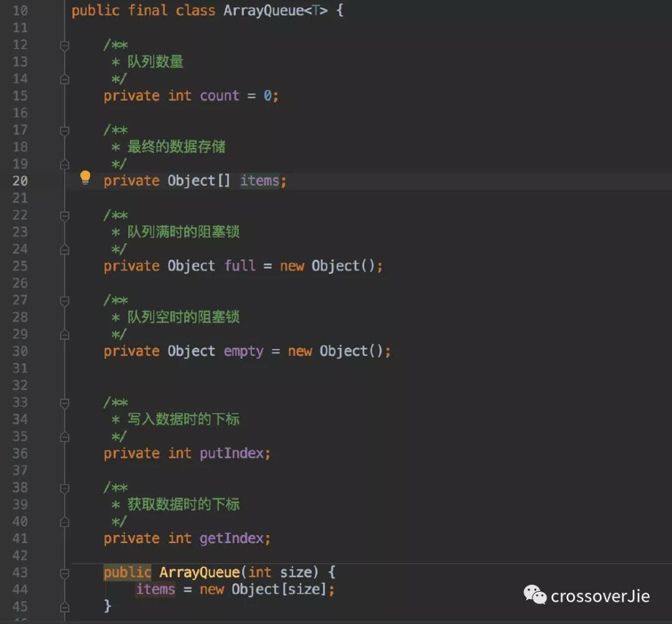Image resolution: width=672 pixels, height=624 pixels.
Task: Click 'Object[size]' on line 44
Action: (x=279, y=589)
